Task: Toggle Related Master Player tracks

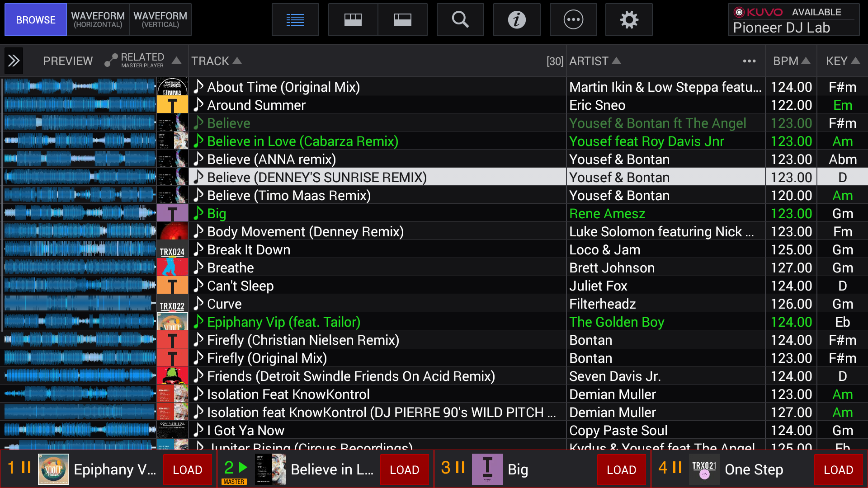Action: (x=135, y=61)
